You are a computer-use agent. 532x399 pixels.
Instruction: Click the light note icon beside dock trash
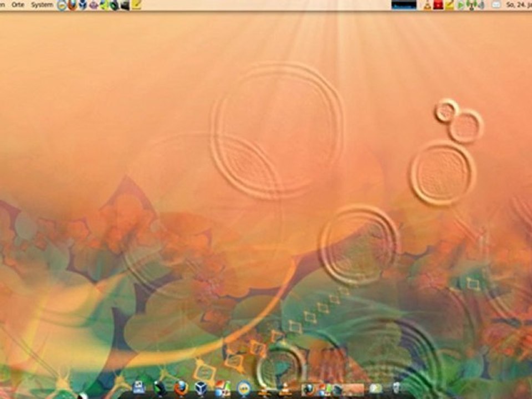click(376, 389)
